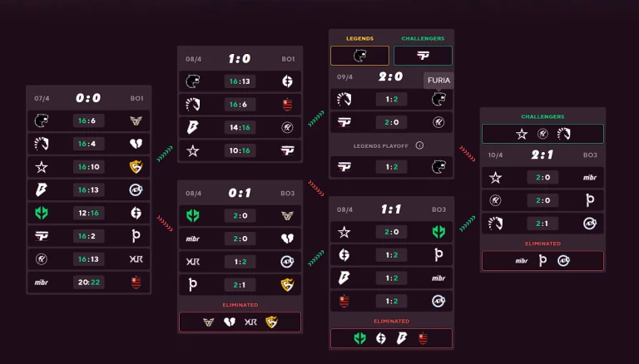Click the XLR logo in the 07/4 round
Viewport: 639px width, 364px height.
[136, 259]
